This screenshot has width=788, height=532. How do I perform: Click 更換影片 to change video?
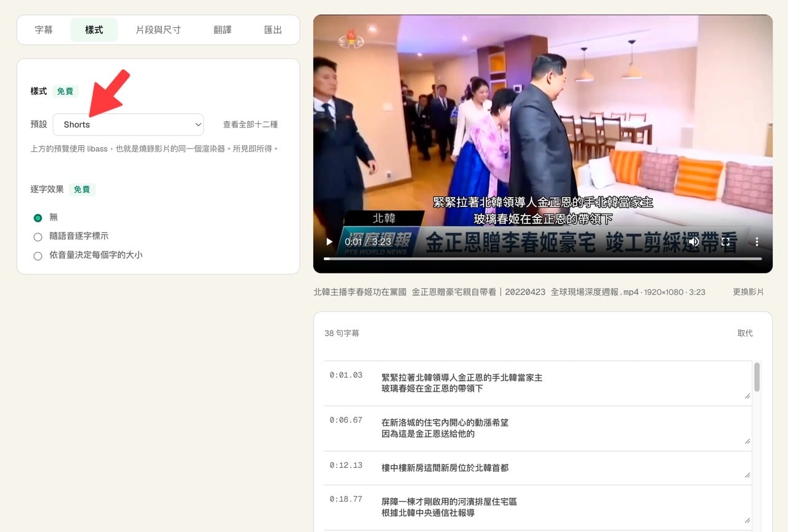[x=748, y=292]
